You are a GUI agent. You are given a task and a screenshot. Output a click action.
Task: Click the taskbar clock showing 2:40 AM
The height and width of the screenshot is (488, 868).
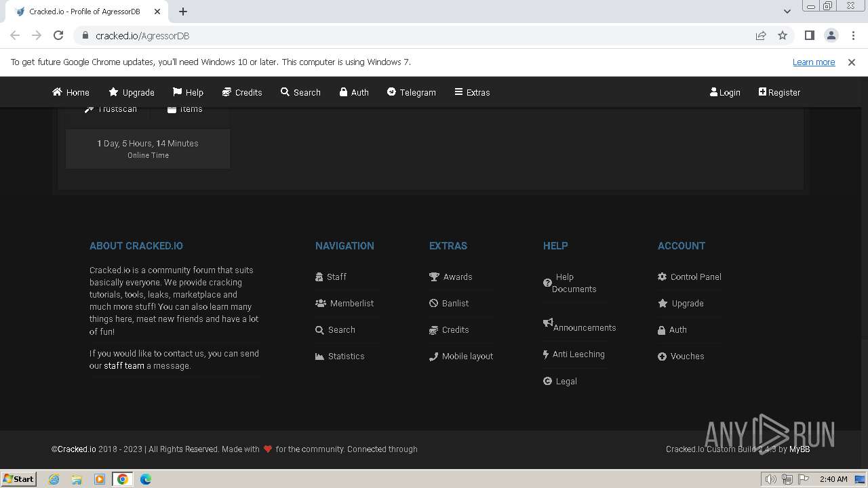pyautogui.click(x=833, y=479)
